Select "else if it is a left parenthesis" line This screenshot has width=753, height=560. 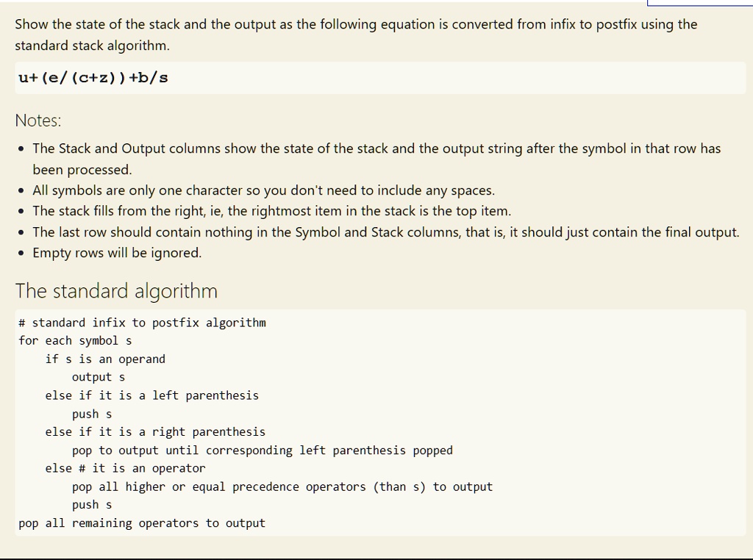pyautogui.click(x=151, y=395)
